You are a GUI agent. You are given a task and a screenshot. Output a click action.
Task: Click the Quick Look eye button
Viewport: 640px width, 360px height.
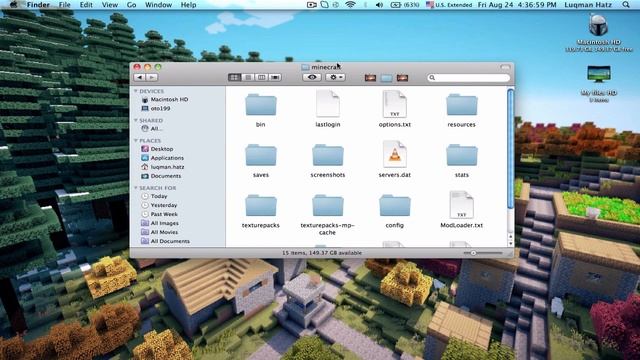click(312, 77)
